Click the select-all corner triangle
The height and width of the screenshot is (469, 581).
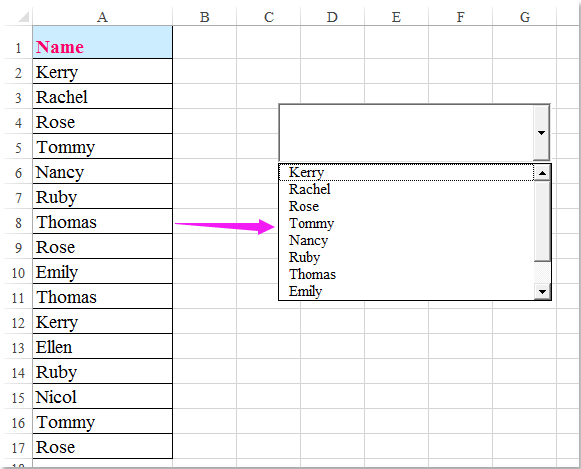23,17
